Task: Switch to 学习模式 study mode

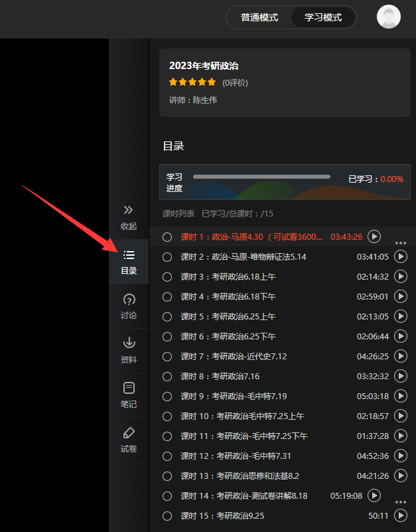Action: tap(322, 17)
